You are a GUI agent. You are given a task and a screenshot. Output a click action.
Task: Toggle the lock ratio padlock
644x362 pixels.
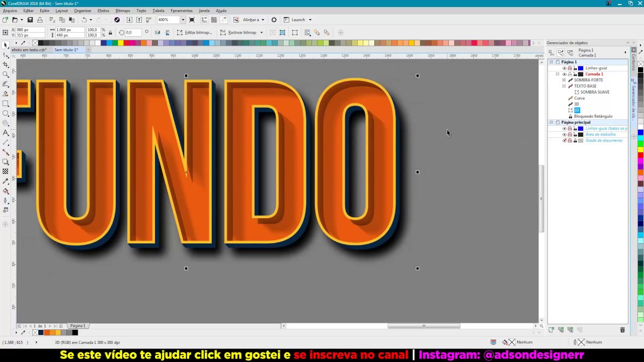[x=110, y=32]
